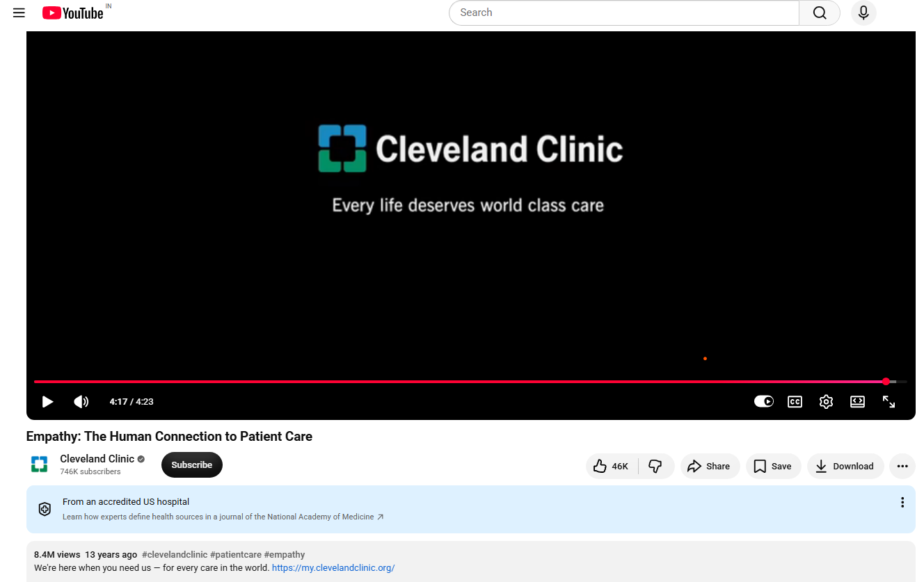
Task: Open the hamburger guide menu
Action: click(x=19, y=13)
